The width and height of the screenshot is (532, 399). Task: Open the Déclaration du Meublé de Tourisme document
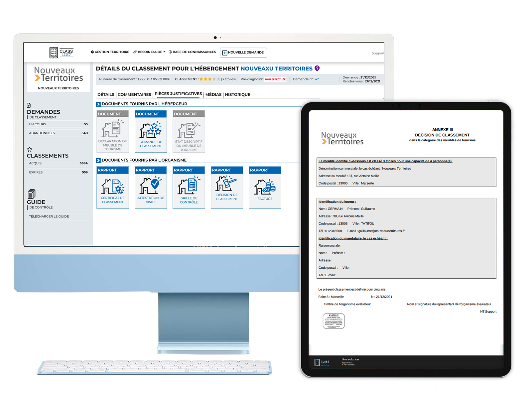tap(113, 132)
